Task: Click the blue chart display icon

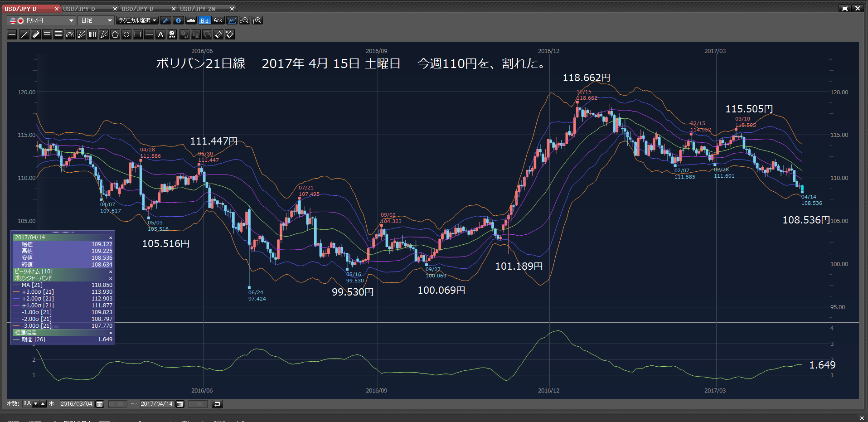Action: 232,20
